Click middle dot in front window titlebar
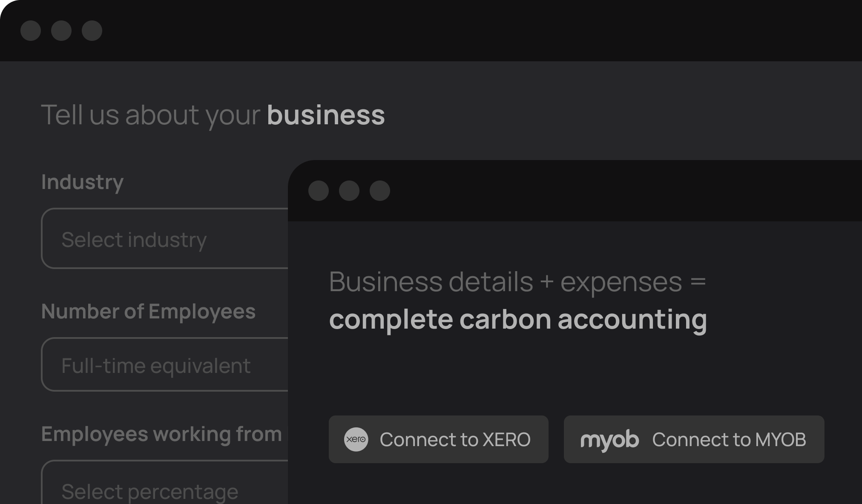The width and height of the screenshot is (862, 504). point(349,191)
